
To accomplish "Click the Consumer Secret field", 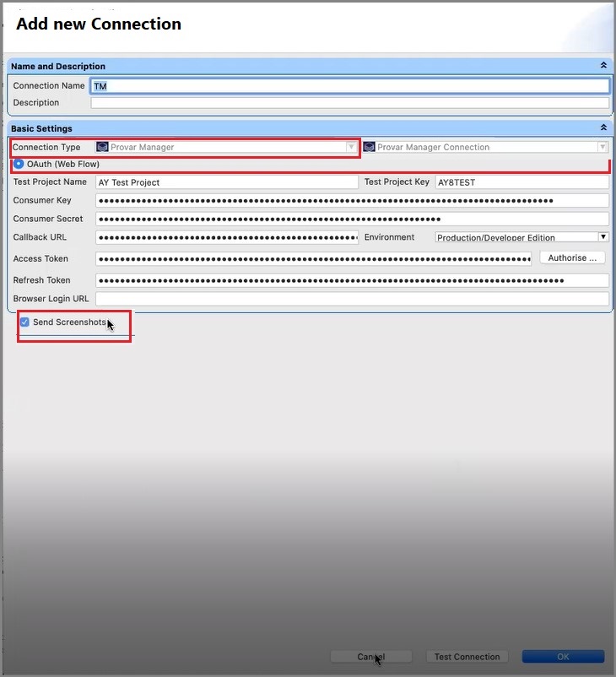I will click(x=352, y=219).
